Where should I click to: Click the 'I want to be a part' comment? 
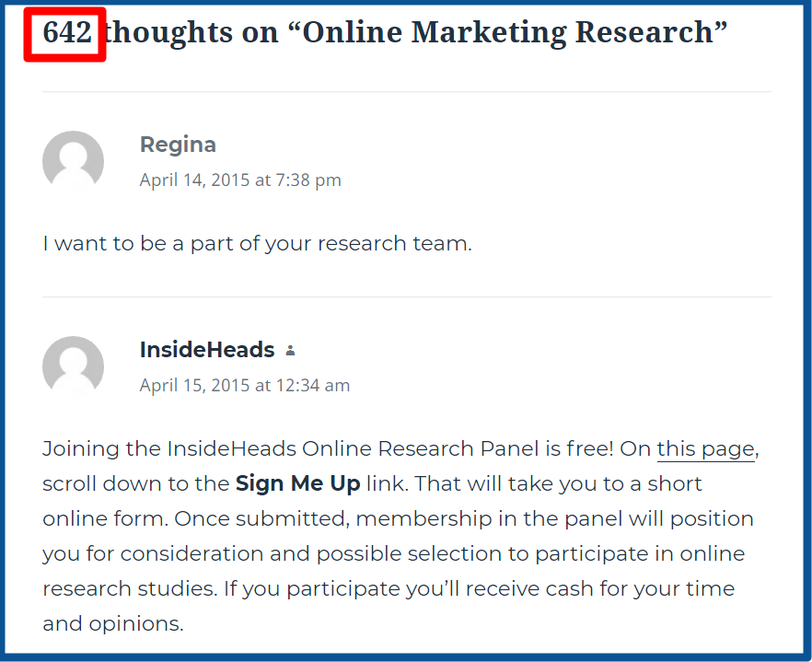click(257, 243)
